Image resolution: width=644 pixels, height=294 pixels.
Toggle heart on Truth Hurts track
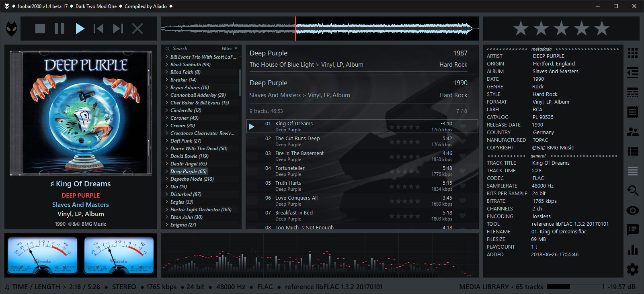(463, 186)
